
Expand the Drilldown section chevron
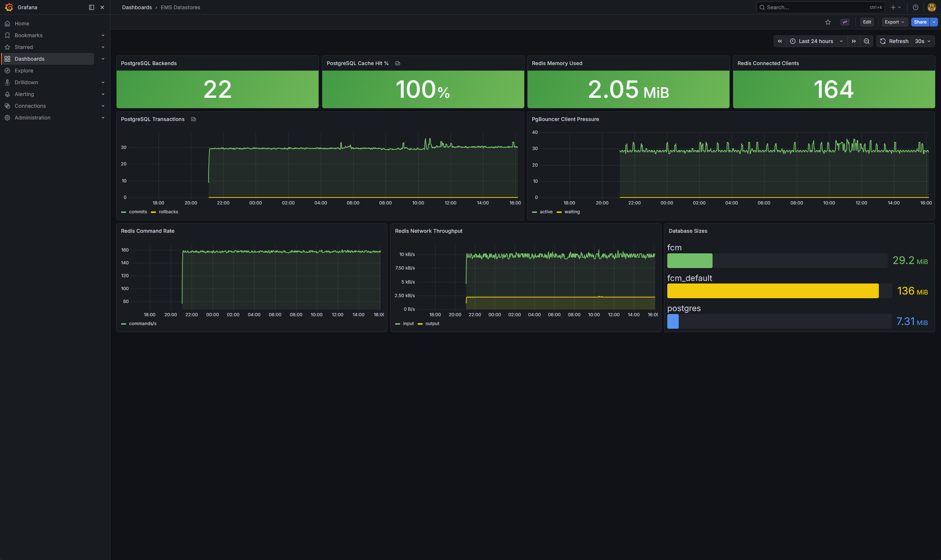pos(103,82)
